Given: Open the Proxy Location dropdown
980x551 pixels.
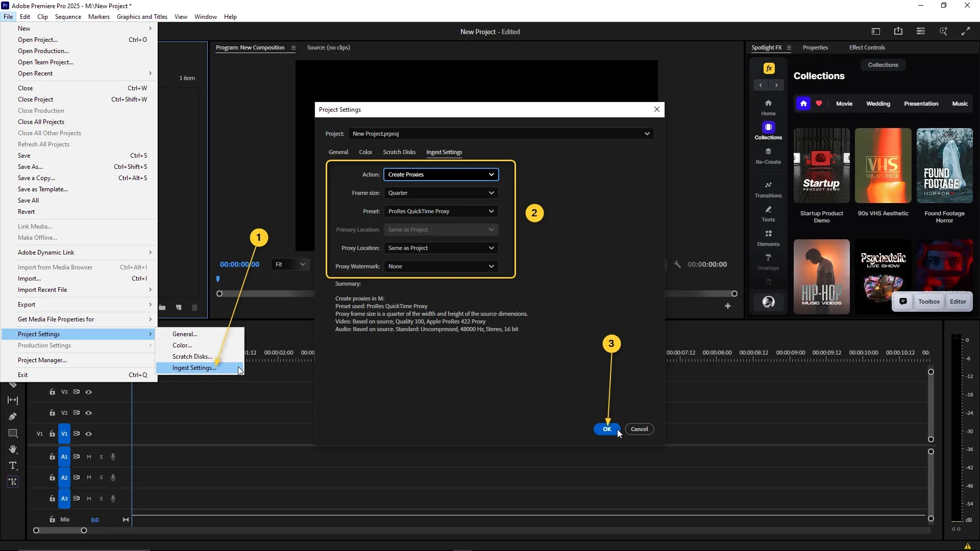Looking at the screenshot, I should (x=441, y=248).
